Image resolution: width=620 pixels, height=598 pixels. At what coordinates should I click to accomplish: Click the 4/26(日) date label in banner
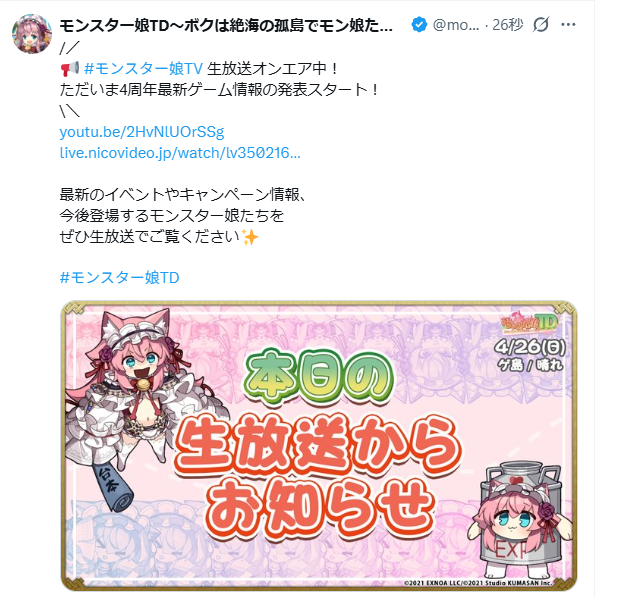(x=530, y=348)
